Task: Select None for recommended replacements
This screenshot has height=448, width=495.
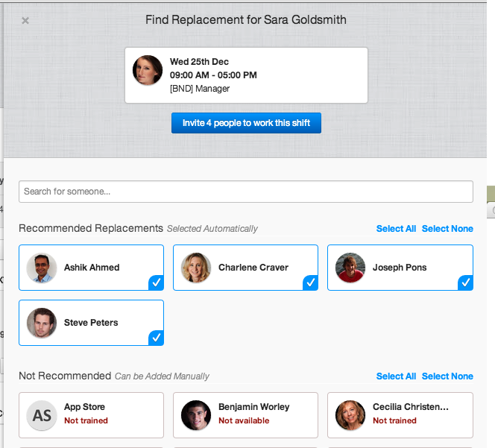Action: pyautogui.click(x=447, y=229)
